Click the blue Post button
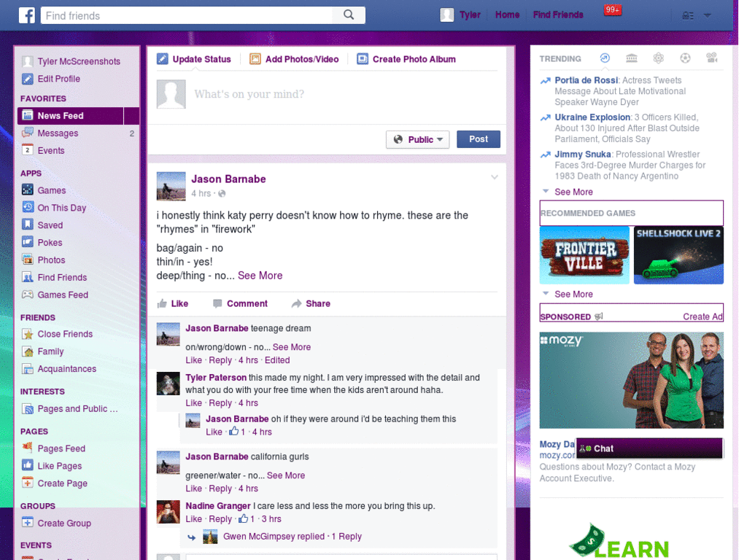Screen dimensions: 747x560 pyautogui.click(x=479, y=139)
